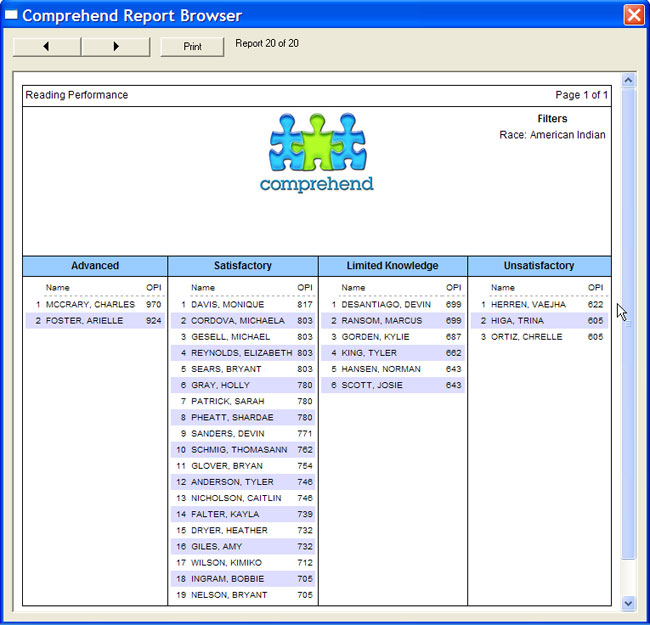Screen dimensions: 650x625
Task: Select the INGRAM, BOBBIE row
Action: pyautogui.click(x=243, y=579)
